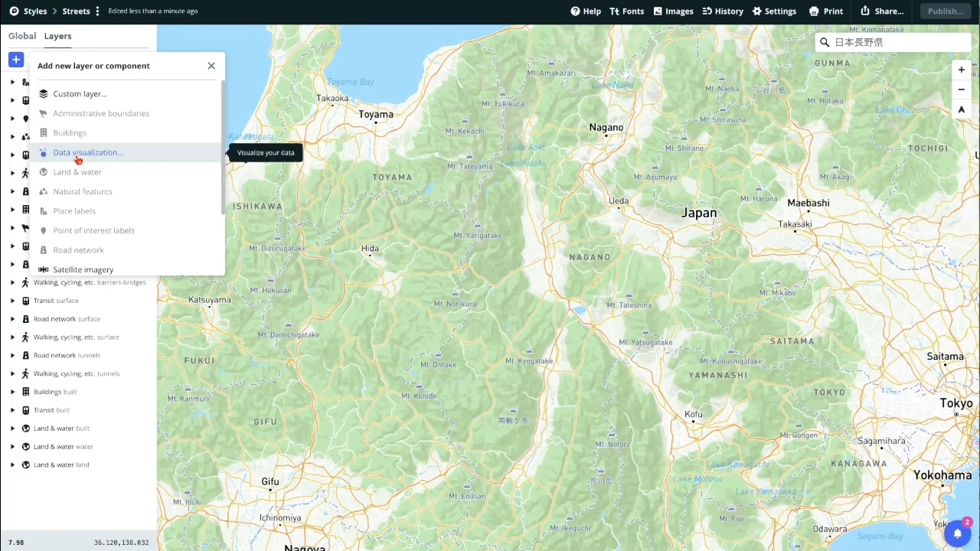This screenshot has width=980, height=551.
Task: Expand the Buildings built layer
Action: tap(13, 391)
